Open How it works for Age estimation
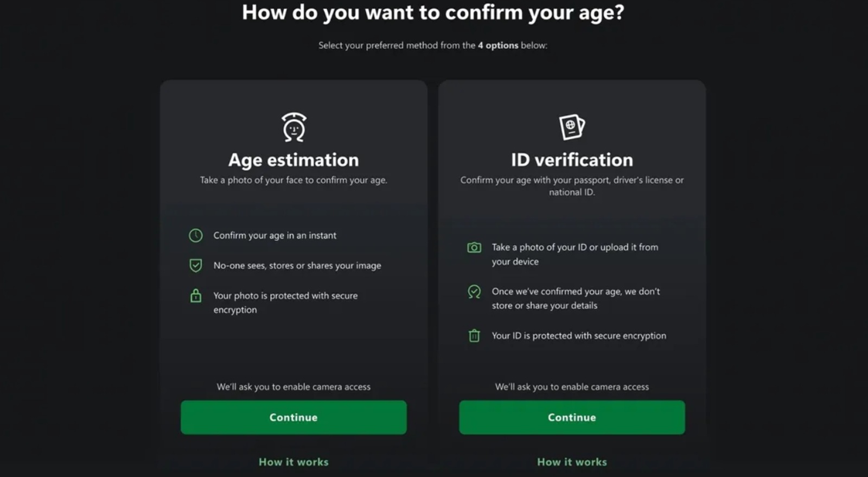868x477 pixels. (x=293, y=462)
